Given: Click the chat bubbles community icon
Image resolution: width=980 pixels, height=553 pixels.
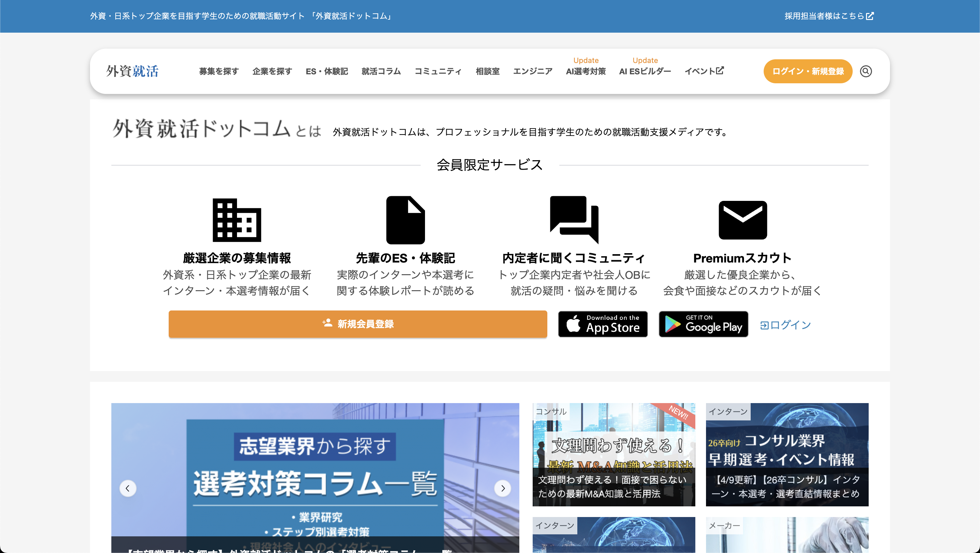Looking at the screenshot, I should (574, 220).
